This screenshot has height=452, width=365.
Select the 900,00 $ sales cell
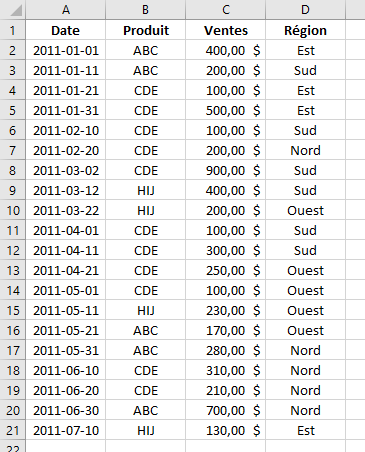pos(226,170)
